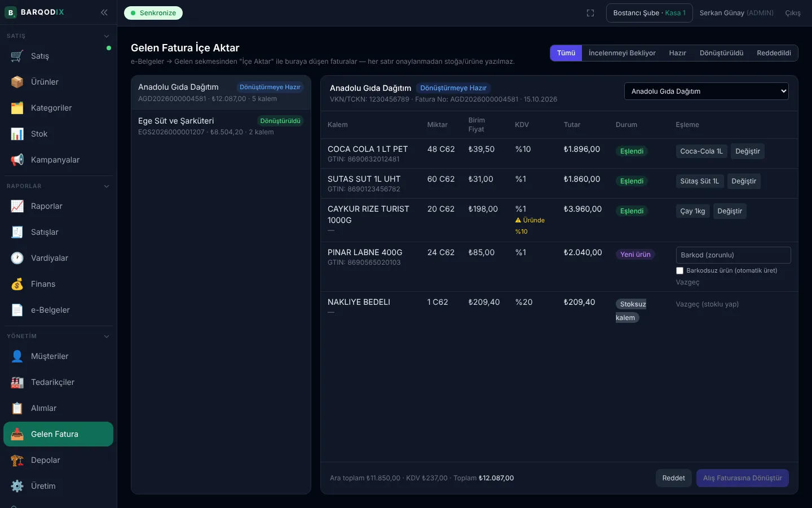
Task: Log out using Çıkış link
Action: tap(793, 13)
